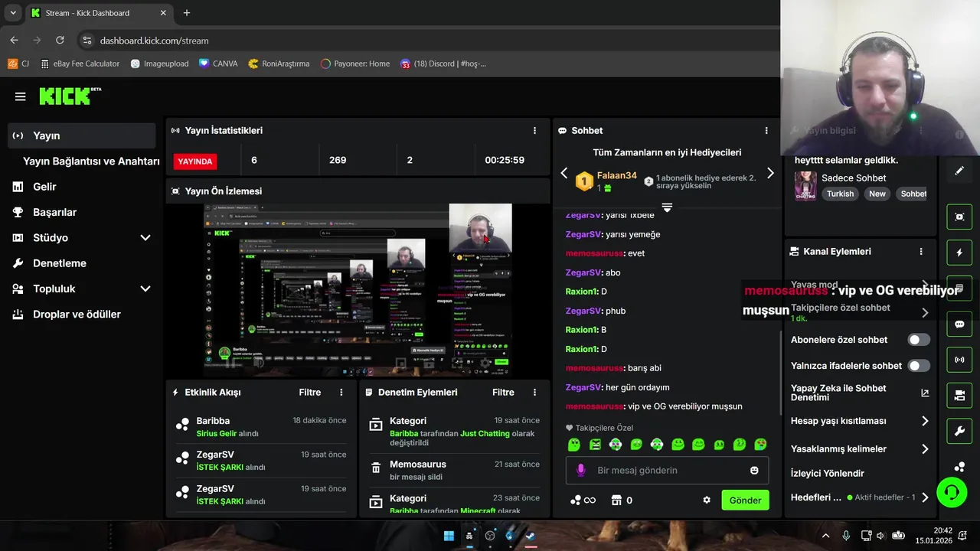Screen dimensions: 980x551
Task: Open Hesap yaşı kısıtlaması settings
Action: pyautogui.click(x=860, y=421)
